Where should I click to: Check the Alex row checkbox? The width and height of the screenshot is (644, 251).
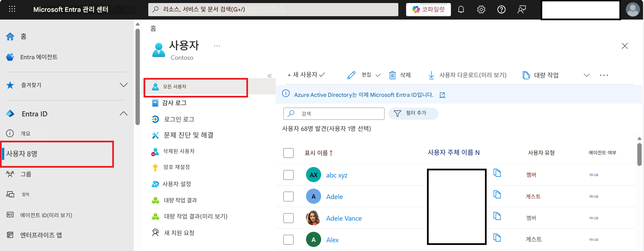(288, 240)
